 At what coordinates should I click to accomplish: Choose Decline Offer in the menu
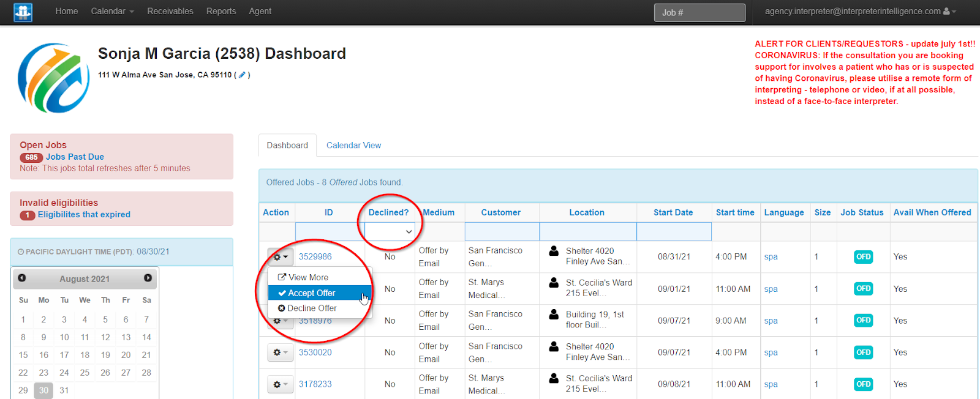[312, 308]
